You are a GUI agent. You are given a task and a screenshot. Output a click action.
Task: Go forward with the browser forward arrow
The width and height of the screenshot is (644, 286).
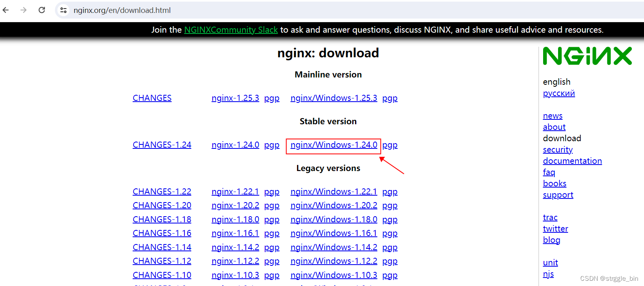[23, 10]
